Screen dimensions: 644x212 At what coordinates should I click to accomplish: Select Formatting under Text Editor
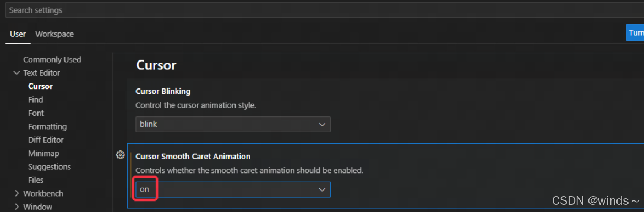[x=47, y=127]
